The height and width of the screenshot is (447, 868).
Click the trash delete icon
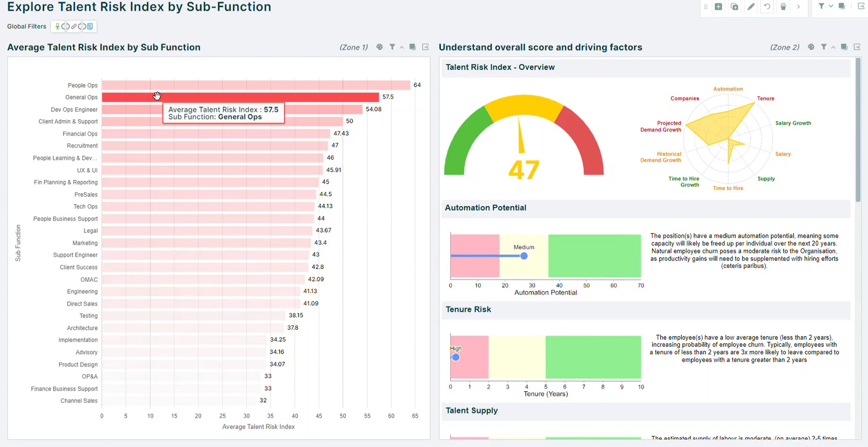click(783, 6)
